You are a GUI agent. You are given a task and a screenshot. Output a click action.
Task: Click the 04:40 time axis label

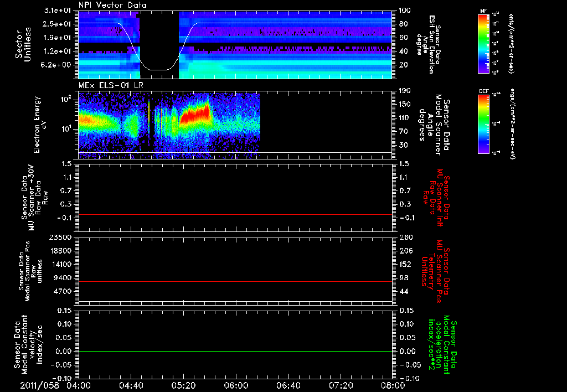point(131,385)
